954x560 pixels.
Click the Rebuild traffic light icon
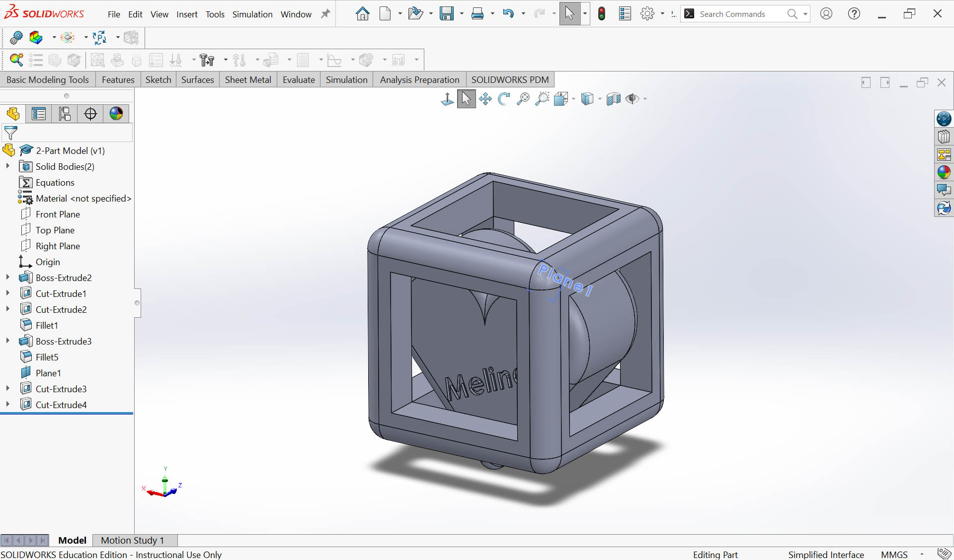[x=602, y=14]
